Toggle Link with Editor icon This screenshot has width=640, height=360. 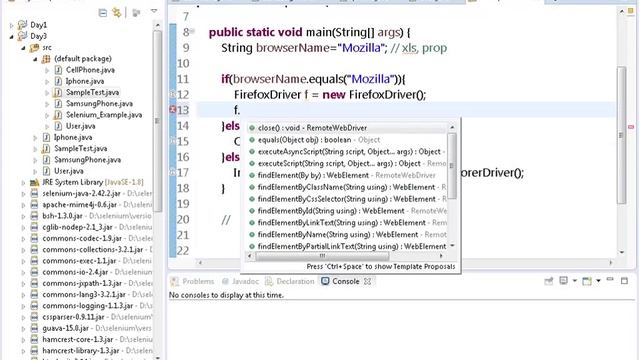pos(117,13)
